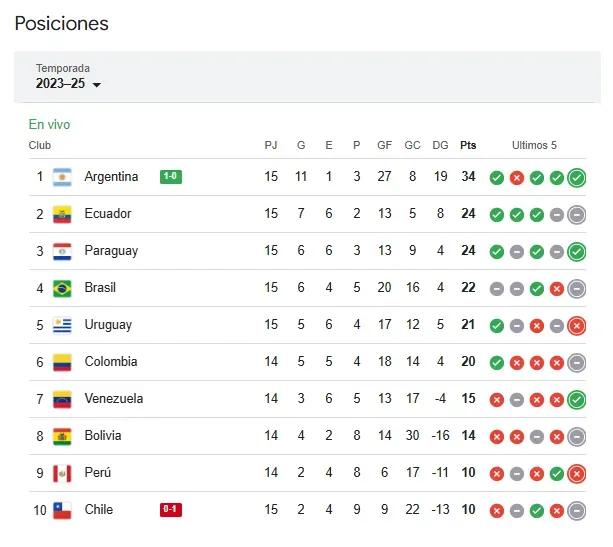Click the Ecuador flag icon
Screen dimensions: 613x547
(x=62, y=214)
